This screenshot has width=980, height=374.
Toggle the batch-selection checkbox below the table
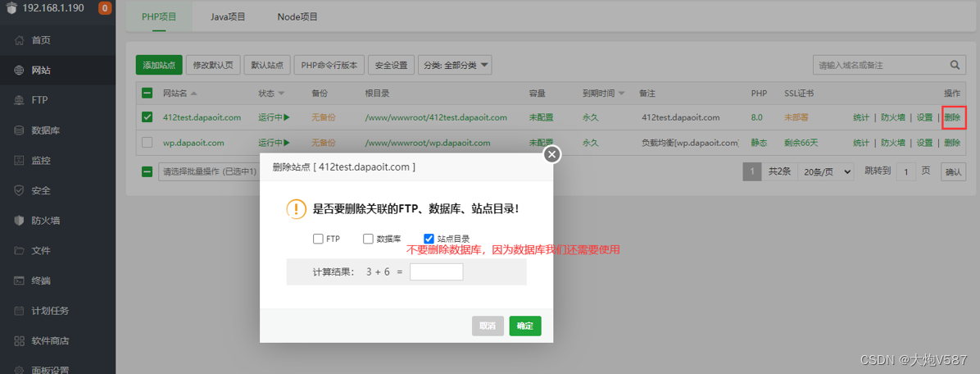point(147,171)
